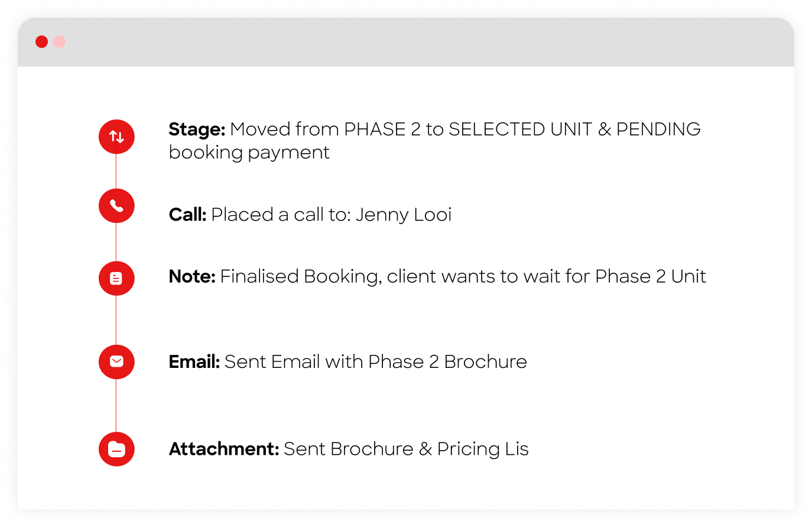Click the email envelope icon

[116, 361]
